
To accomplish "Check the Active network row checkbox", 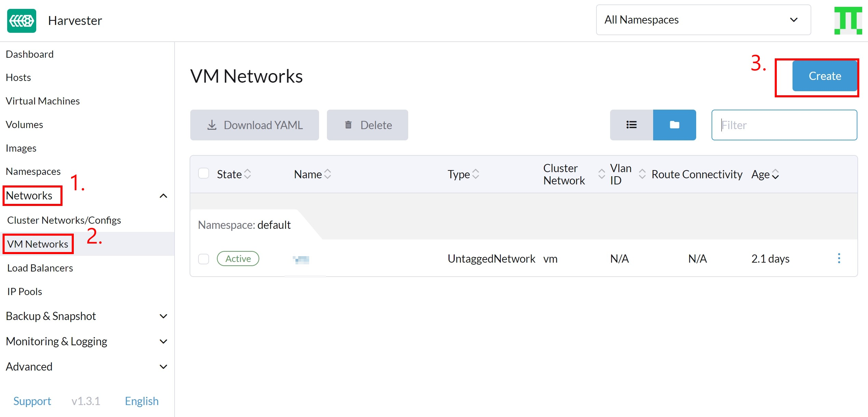I will click(204, 259).
